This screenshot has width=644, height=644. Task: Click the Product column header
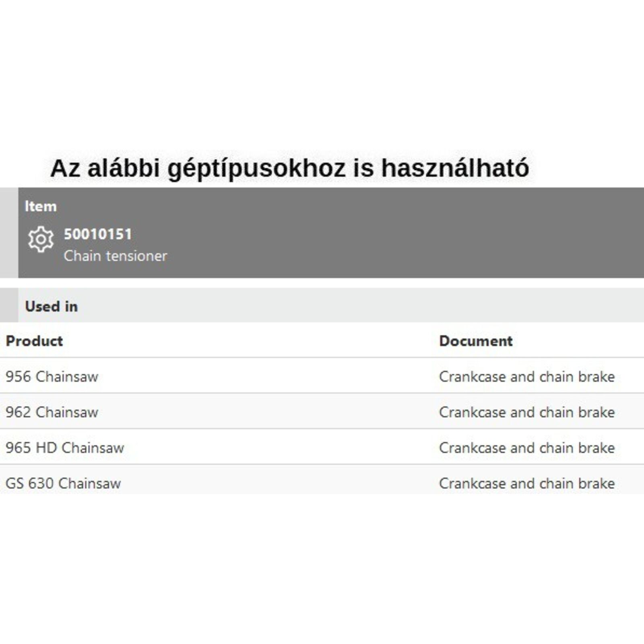(34, 341)
